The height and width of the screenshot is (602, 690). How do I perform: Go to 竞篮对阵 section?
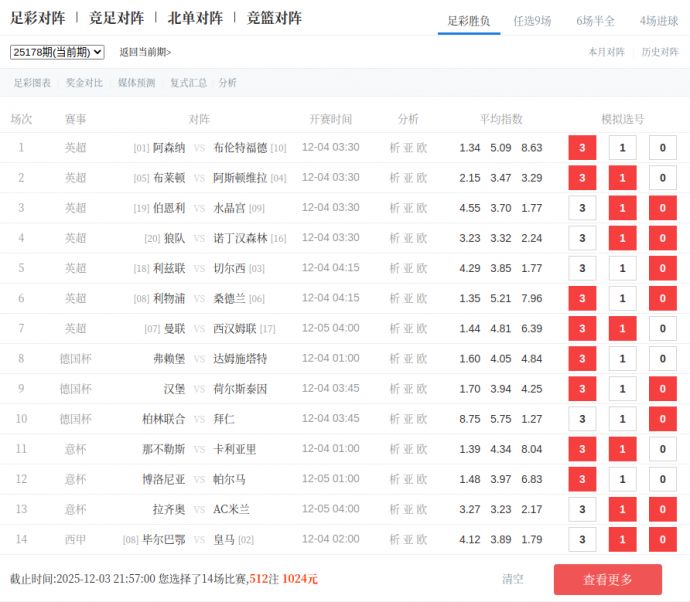[x=274, y=18]
